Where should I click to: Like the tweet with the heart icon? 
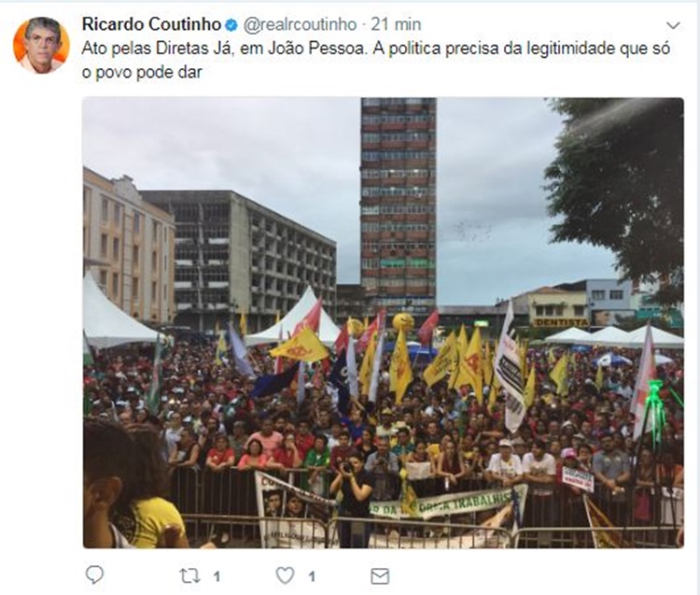[x=285, y=575]
